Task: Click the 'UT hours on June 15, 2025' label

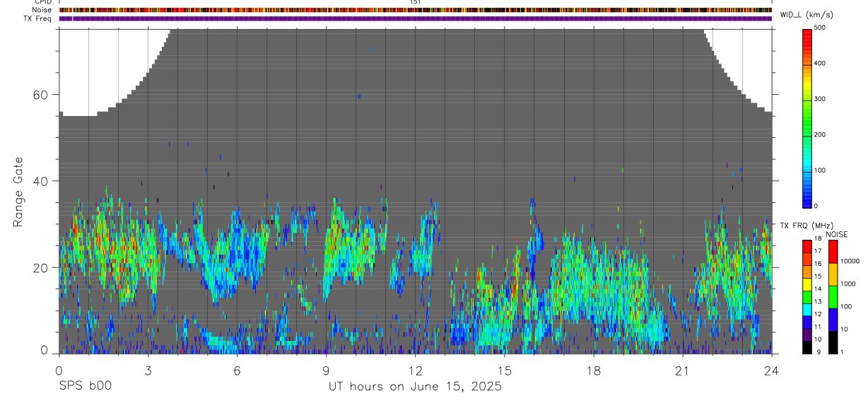Action: coord(415,387)
